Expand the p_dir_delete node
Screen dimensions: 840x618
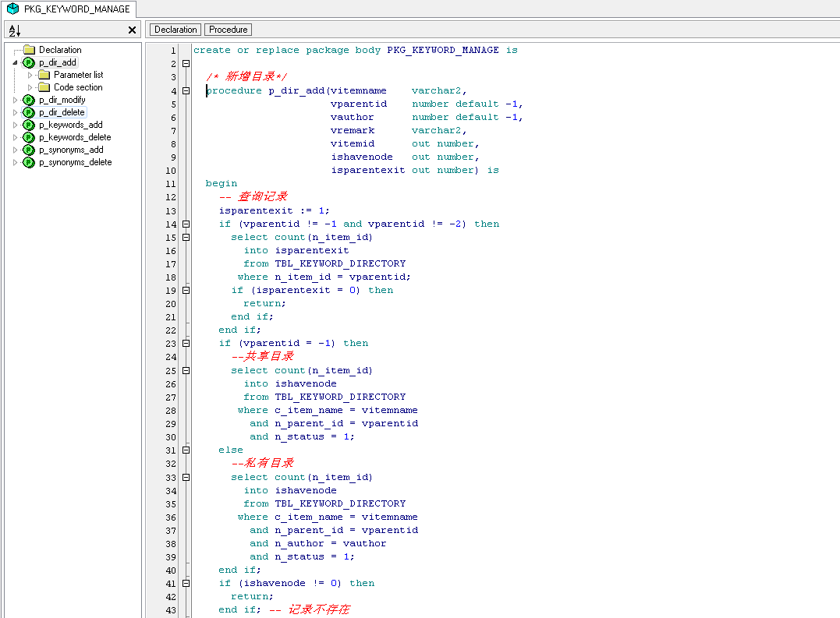pyautogui.click(x=15, y=112)
